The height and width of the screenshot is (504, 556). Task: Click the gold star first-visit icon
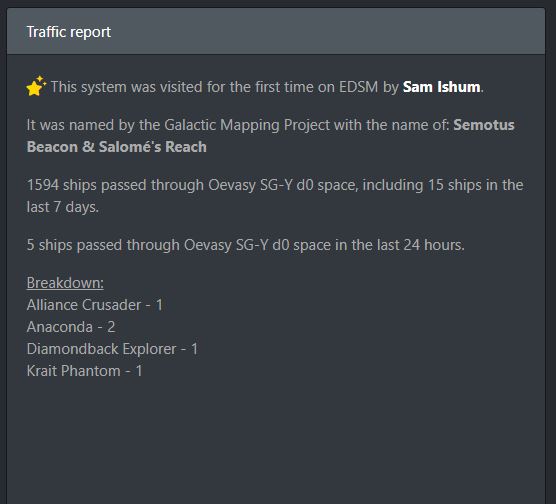36,86
